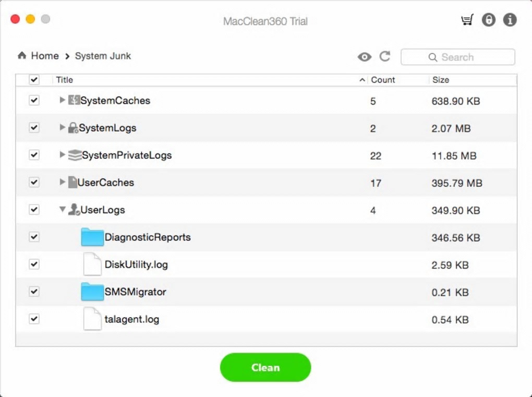Screen dimensions: 532x397
Task: Click the UserCaches document icon
Action: point(72,182)
